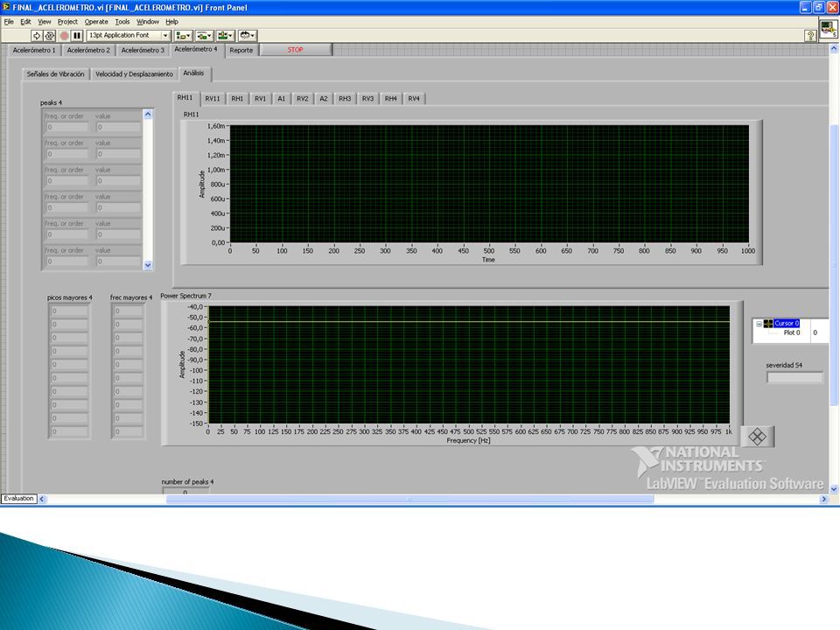Image resolution: width=840 pixels, height=630 pixels.
Task: Click the first picos mayores 4 field
Action: tap(70, 311)
